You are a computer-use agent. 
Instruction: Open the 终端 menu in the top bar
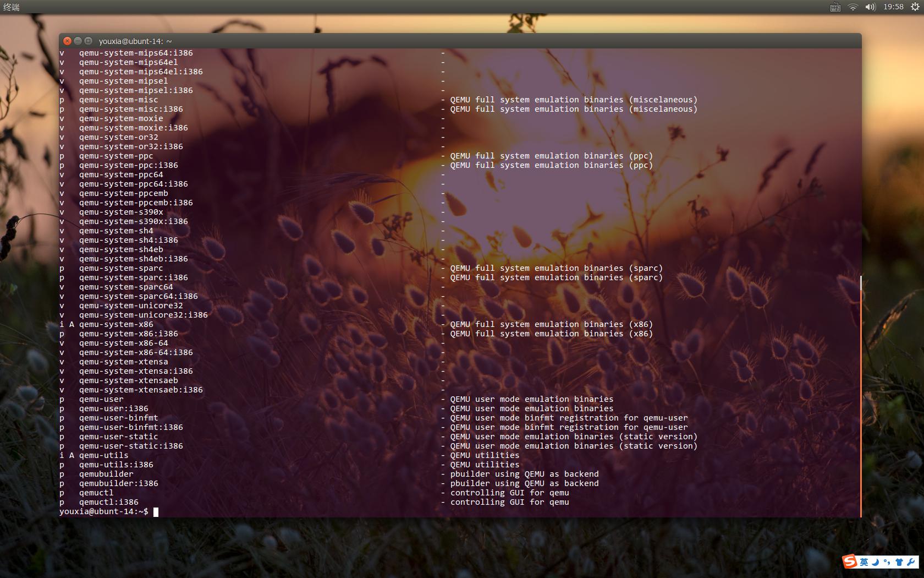(11, 7)
